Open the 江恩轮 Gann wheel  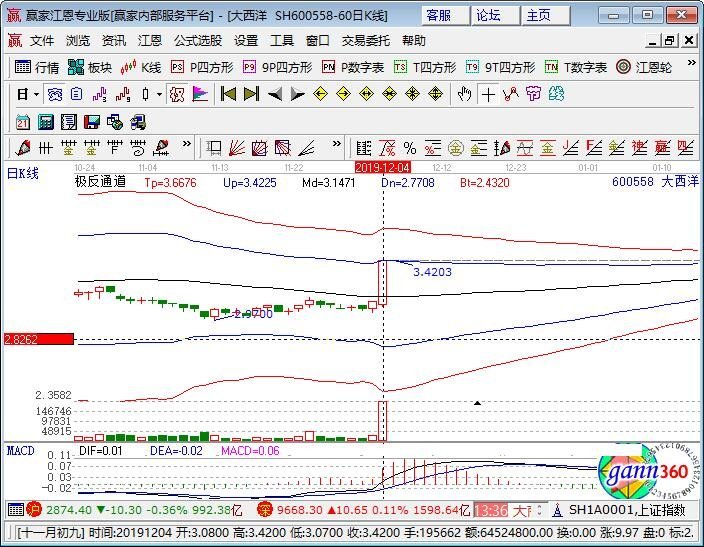pyautogui.click(x=644, y=67)
